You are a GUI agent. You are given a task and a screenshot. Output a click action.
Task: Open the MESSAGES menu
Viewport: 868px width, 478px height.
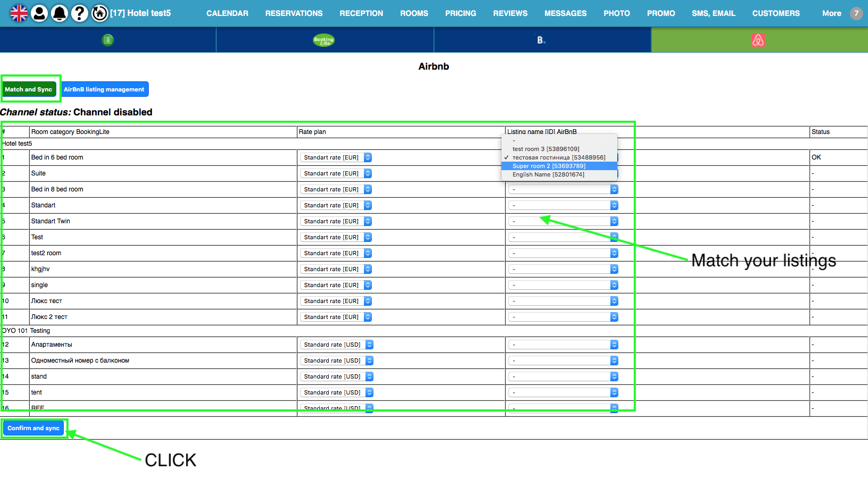click(566, 13)
